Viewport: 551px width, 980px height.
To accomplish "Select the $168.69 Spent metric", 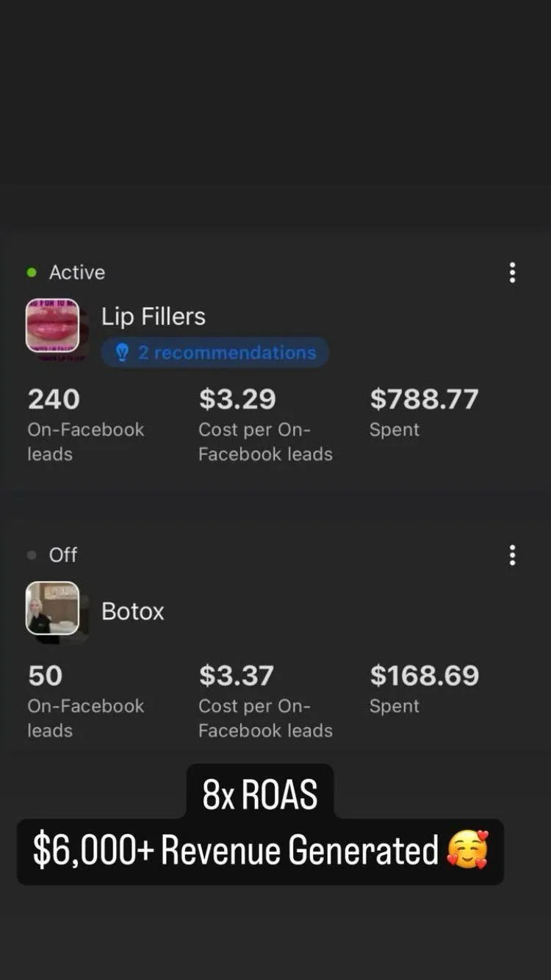I will click(x=424, y=676).
